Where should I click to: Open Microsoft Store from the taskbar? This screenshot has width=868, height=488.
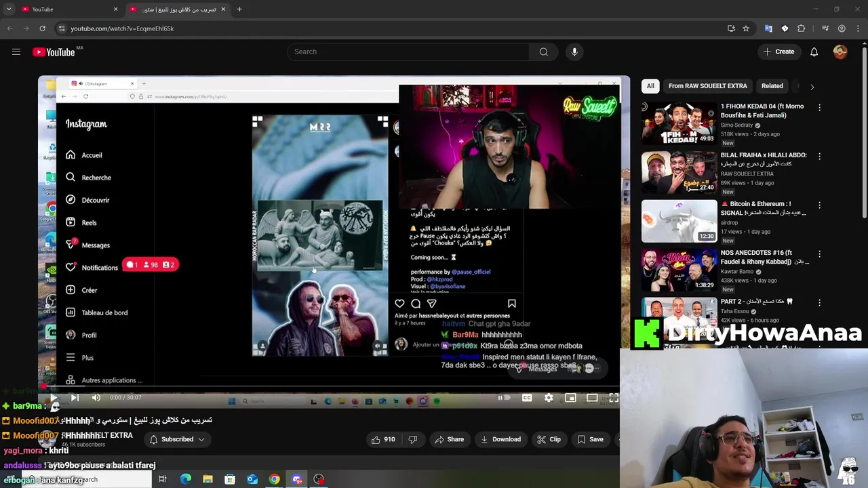tap(230, 479)
